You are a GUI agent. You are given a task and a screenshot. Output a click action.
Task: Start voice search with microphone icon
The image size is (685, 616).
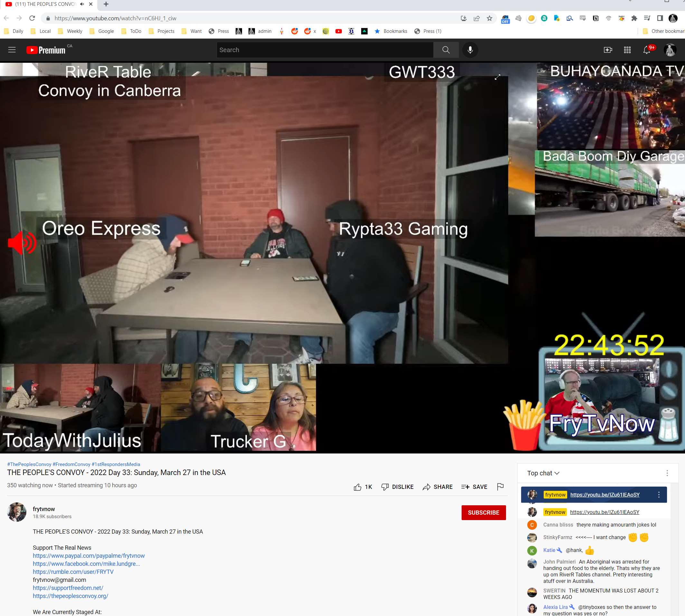(470, 50)
